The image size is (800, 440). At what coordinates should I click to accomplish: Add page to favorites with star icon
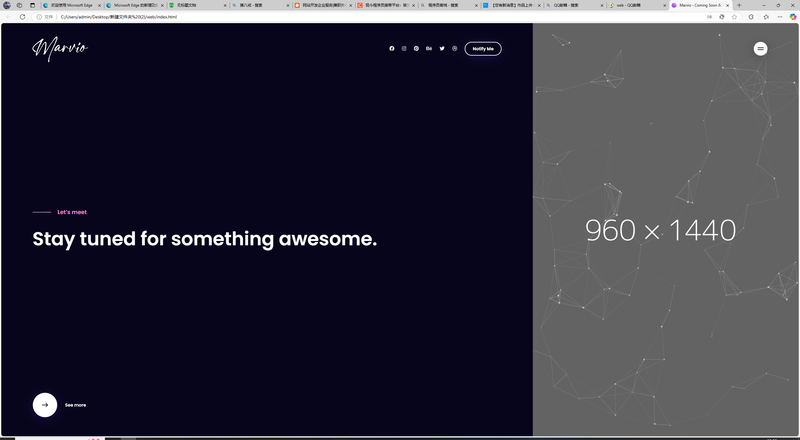pos(734,17)
